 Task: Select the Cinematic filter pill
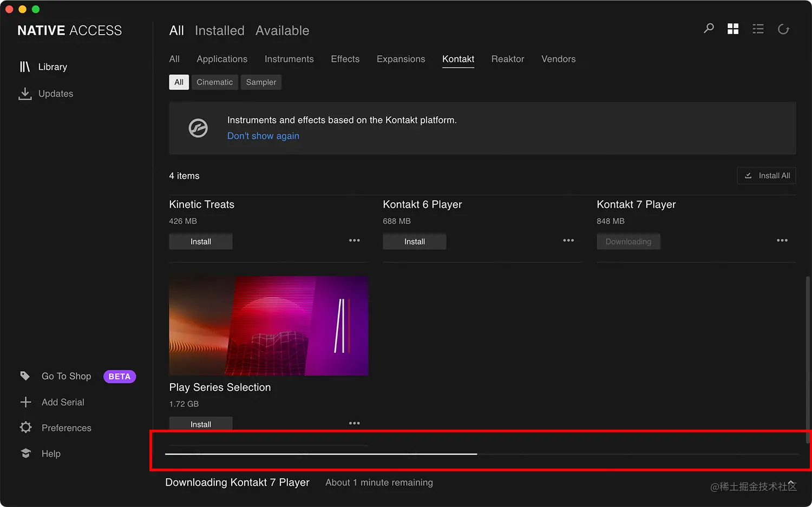pos(214,82)
